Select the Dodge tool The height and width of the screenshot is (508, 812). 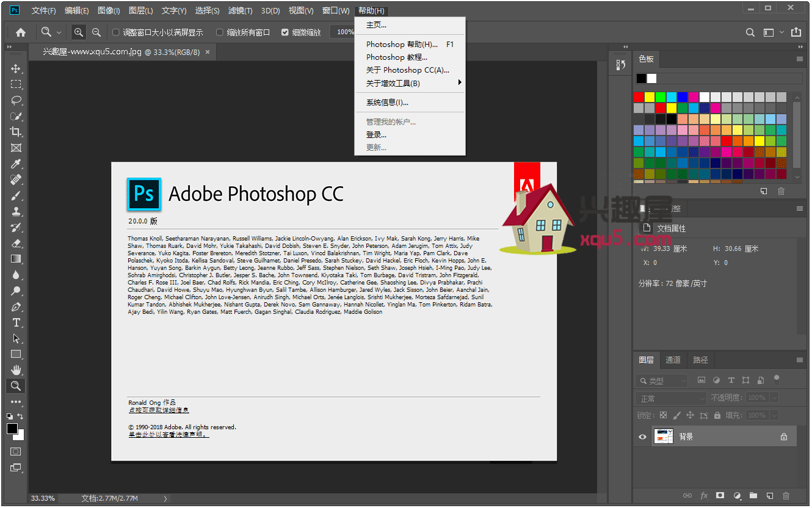(16, 291)
